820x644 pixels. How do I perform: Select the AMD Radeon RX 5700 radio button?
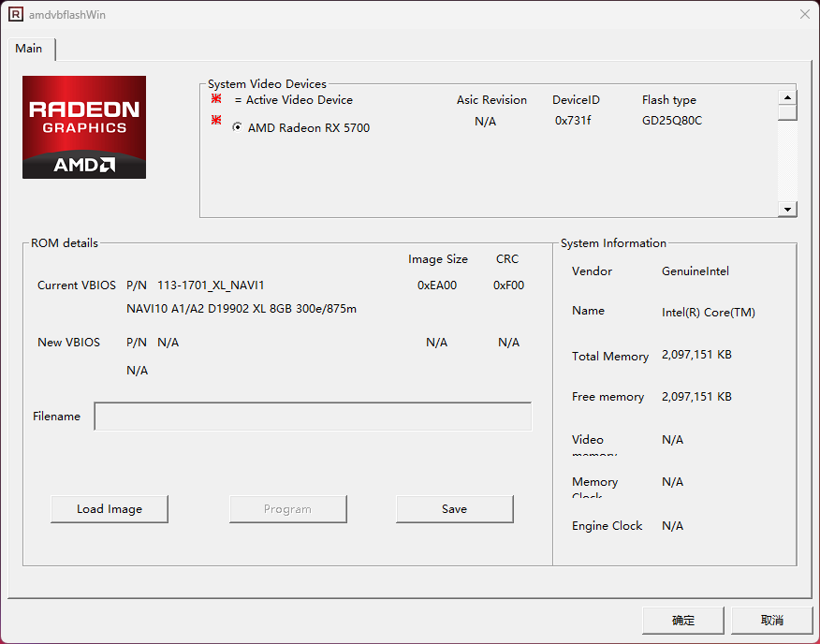[x=237, y=127]
